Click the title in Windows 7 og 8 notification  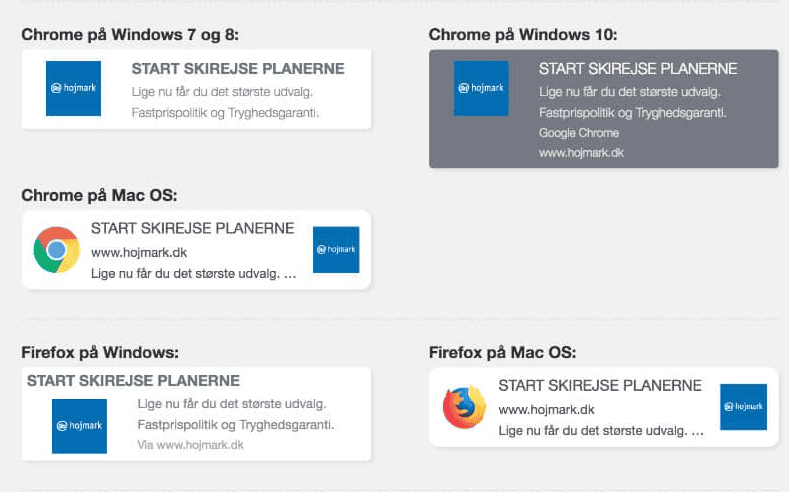[238, 69]
